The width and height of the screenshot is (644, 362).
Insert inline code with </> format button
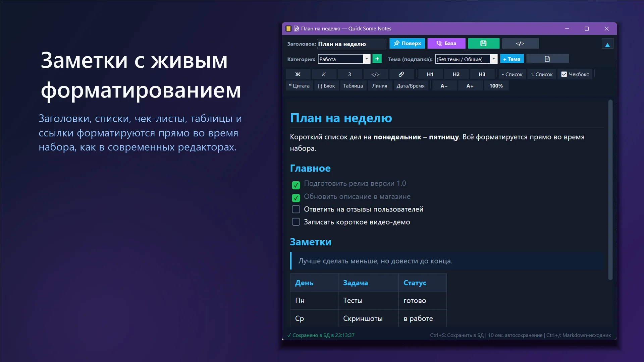click(x=375, y=74)
